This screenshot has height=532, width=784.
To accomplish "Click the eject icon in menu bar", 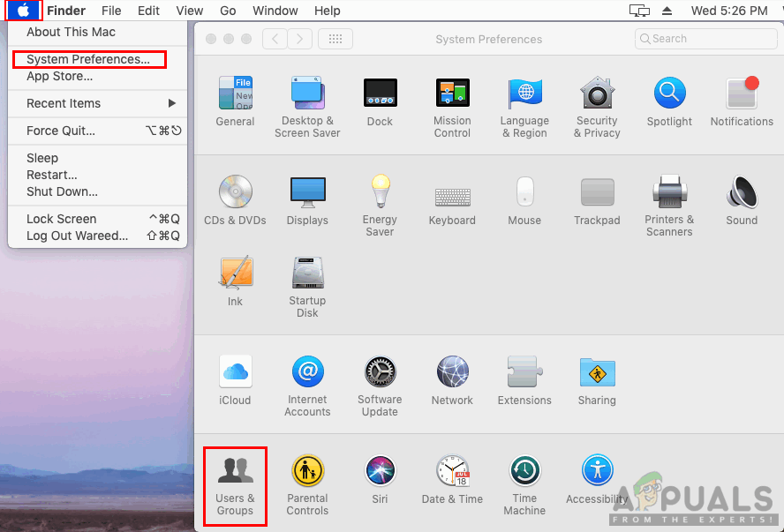I will (x=667, y=11).
